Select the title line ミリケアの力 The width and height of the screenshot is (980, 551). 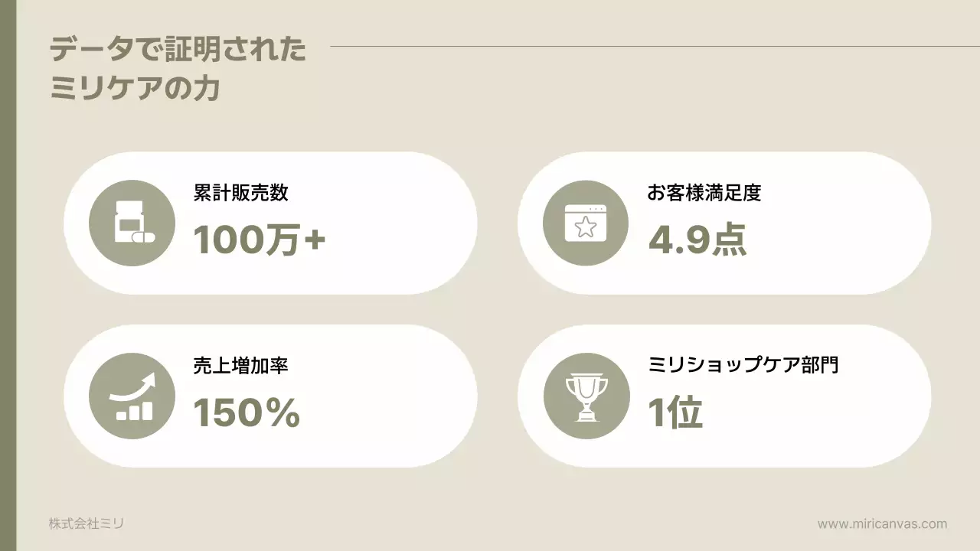135,89
